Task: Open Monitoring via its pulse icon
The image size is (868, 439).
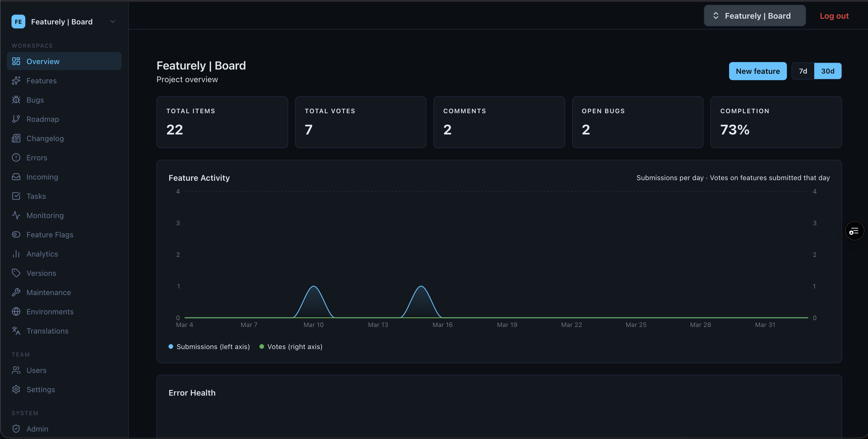Action: coord(16,215)
